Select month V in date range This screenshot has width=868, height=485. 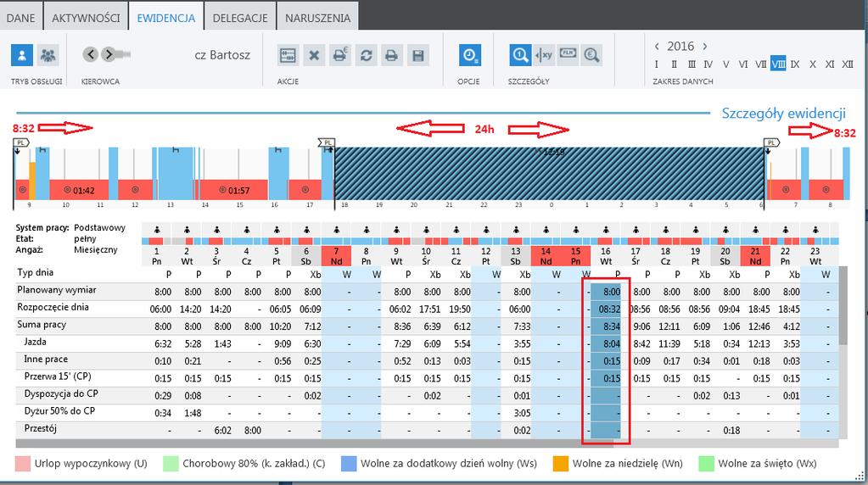725,64
